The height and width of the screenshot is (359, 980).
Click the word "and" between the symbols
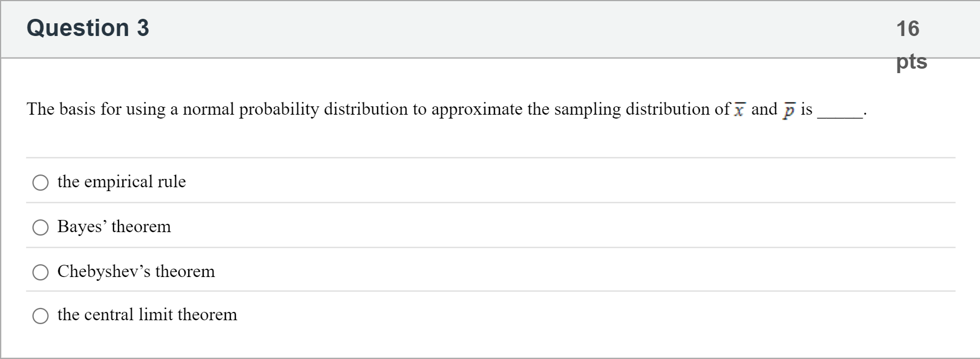click(764, 109)
